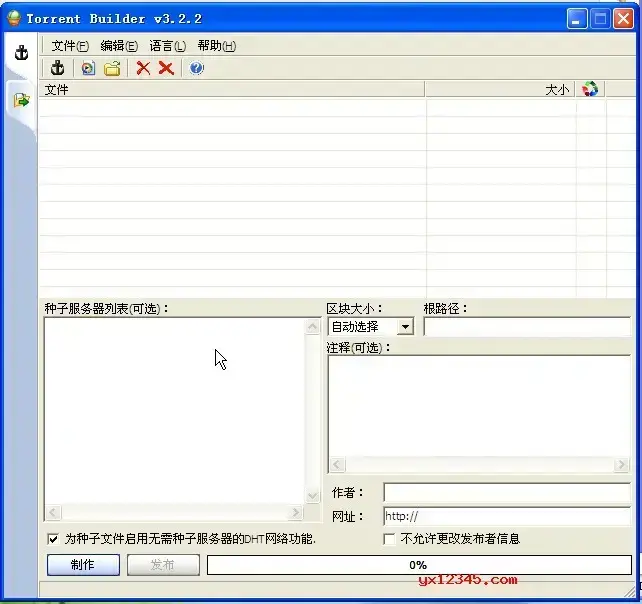Viewport: 642px width, 604px height.
Task: Open the blue help question mark icon
Action: click(196, 68)
